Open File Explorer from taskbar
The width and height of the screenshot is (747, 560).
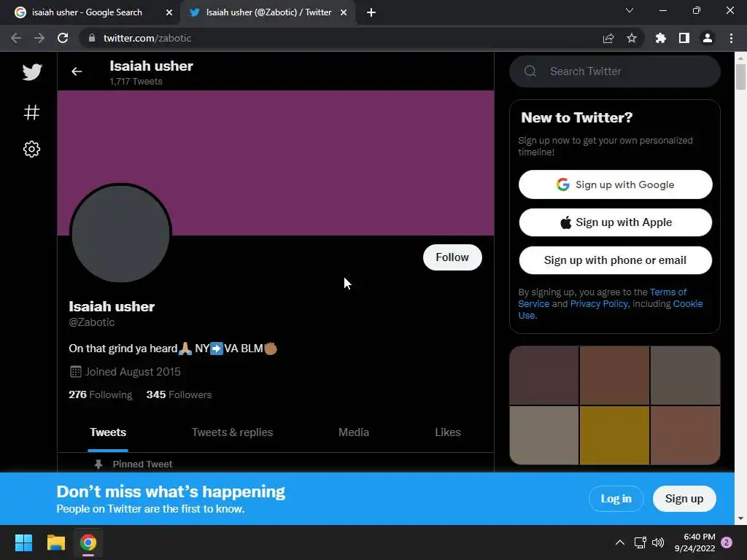pyautogui.click(x=55, y=542)
